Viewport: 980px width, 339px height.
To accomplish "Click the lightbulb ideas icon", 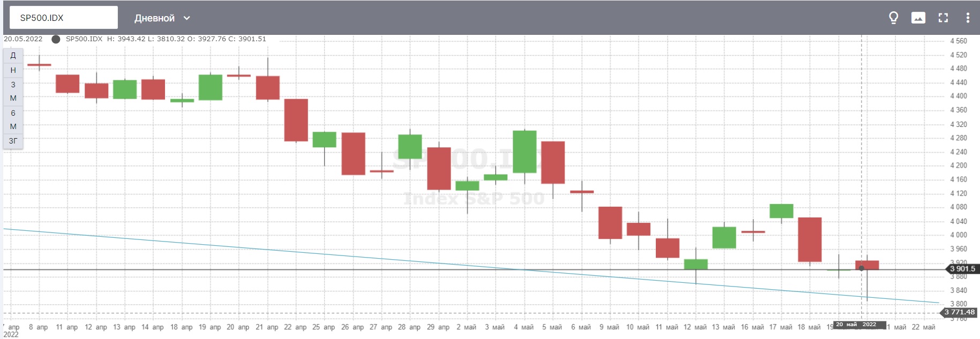I will tap(893, 18).
